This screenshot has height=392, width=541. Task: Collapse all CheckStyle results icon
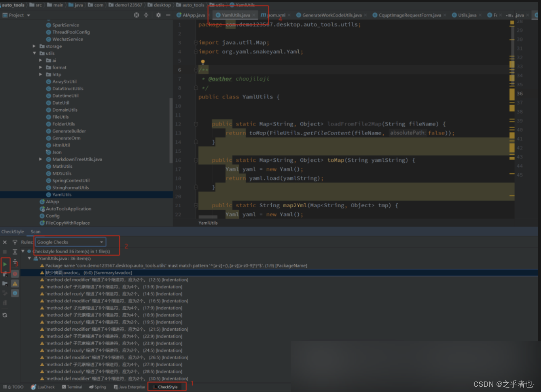15,261
